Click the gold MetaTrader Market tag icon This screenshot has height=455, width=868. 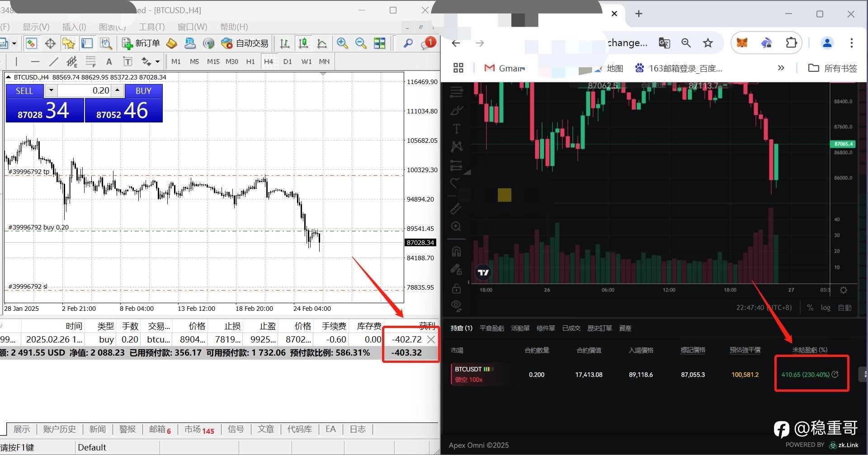(x=171, y=43)
